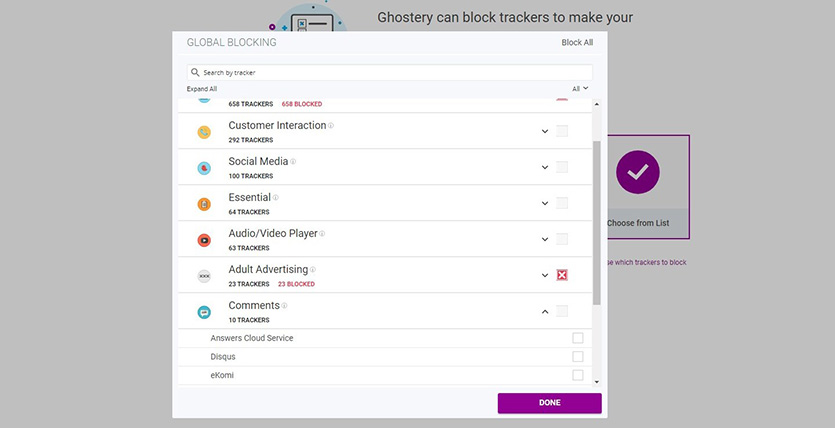Image resolution: width=835 pixels, height=428 pixels.
Task: Click the 23 BLOCKED label
Action: click(x=297, y=284)
